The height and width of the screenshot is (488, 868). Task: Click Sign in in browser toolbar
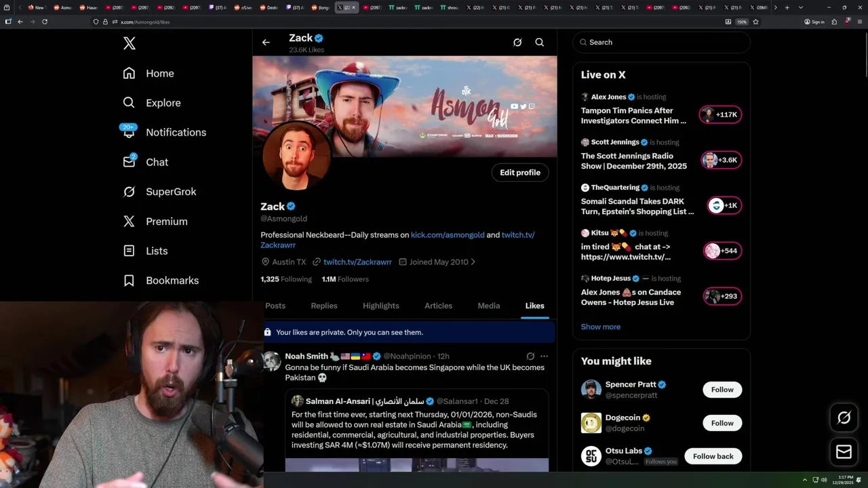point(814,22)
